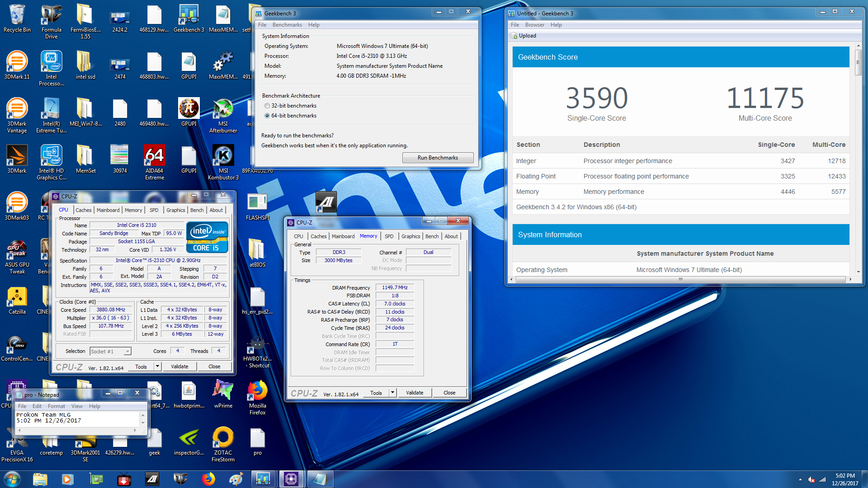
Task: Click Run Benchmarks button
Action: [438, 158]
